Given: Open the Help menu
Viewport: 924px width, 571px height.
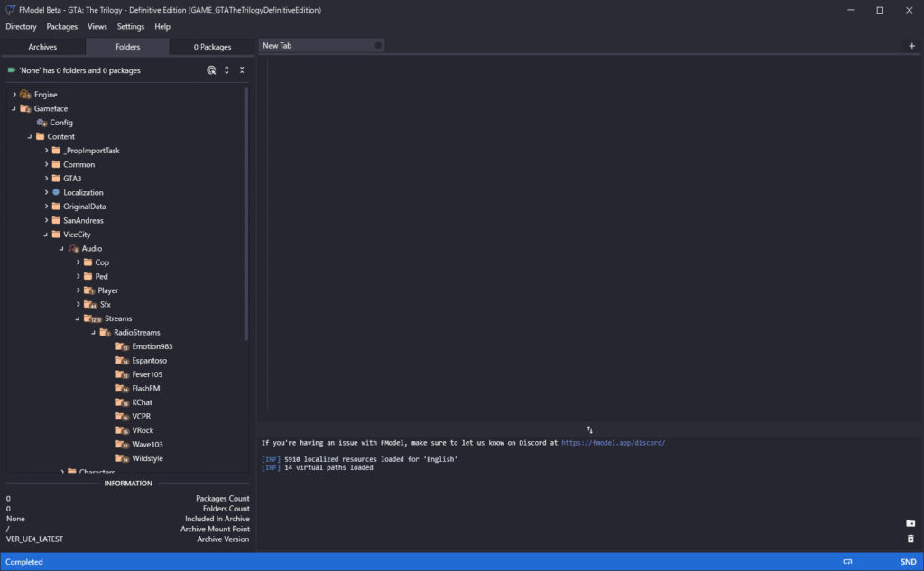Looking at the screenshot, I should (x=162, y=26).
